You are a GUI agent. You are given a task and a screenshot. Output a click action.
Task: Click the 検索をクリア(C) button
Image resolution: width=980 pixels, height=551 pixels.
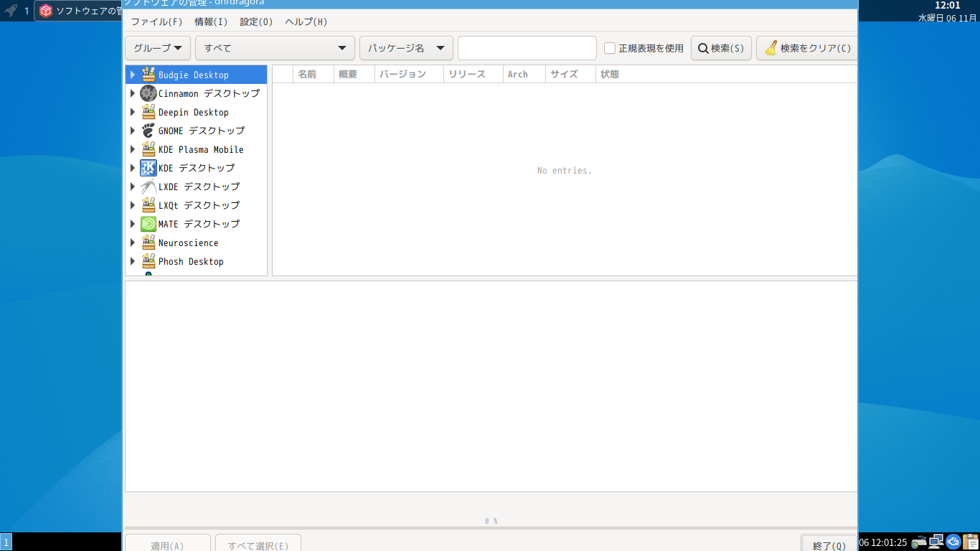click(x=807, y=48)
